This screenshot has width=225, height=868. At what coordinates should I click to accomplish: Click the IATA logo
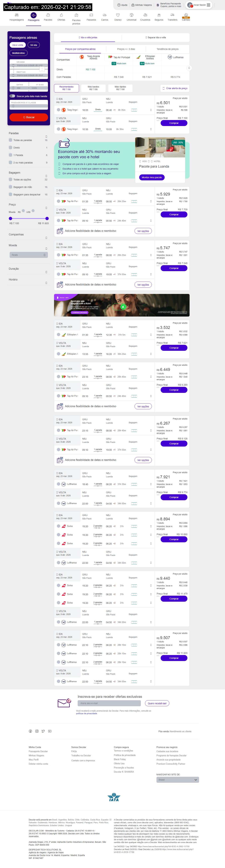coord(114,797)
